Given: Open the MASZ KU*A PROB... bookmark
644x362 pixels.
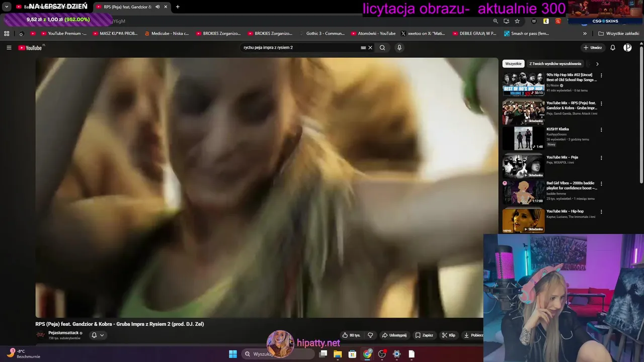Looking at the screenshot, I should 115,34.
